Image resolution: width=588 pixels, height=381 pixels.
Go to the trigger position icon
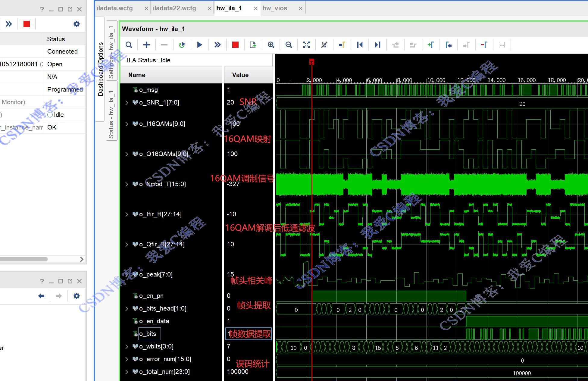point(342,45)
